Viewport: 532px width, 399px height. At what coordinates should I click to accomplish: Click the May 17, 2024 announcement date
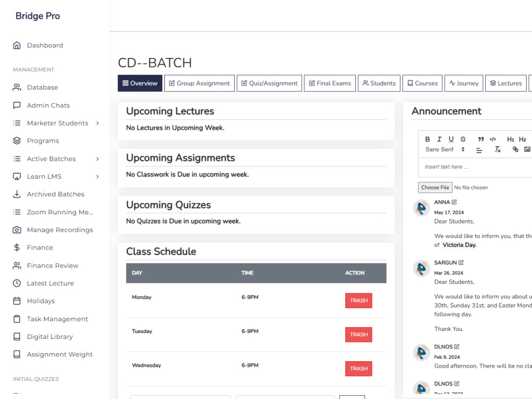(449, 212)
